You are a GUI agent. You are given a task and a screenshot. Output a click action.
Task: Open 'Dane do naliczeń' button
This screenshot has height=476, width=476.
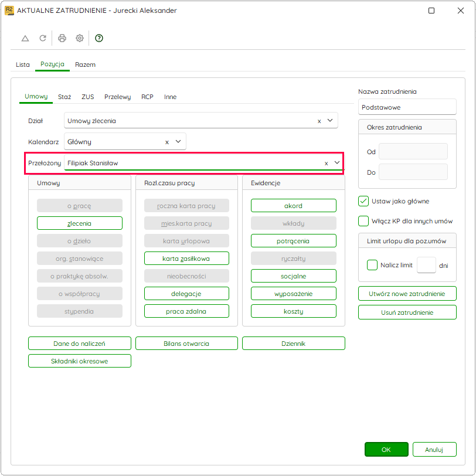point(80,344)
